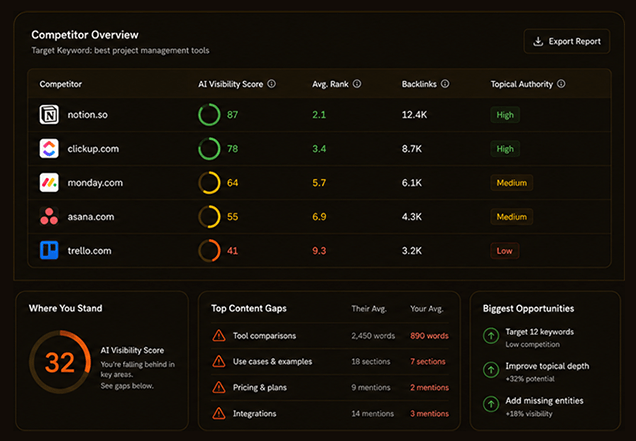The image size is (636, 441).
Task: Click the Use cases & examples row label
Action: pyautogui.click(x=273, y=361)
